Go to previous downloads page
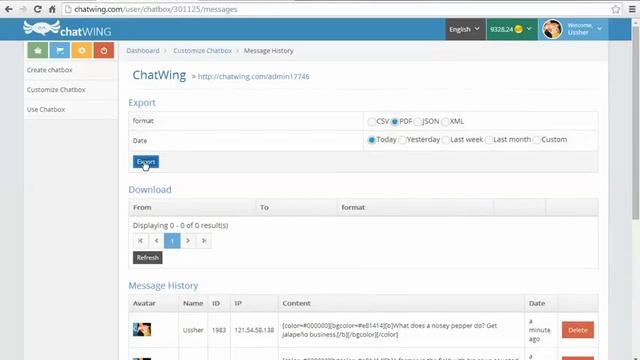This screenshot has width=640, height=360. pyautogui.click(x=156, y=241)
